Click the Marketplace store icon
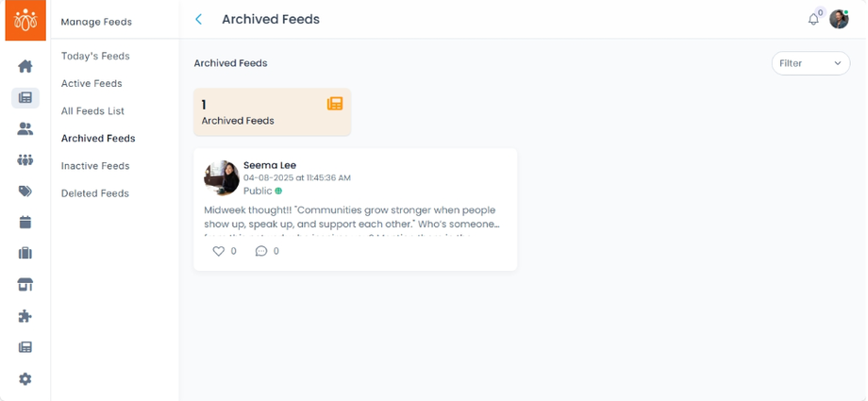This screenshot has width=868, height=401. (25, 284)
